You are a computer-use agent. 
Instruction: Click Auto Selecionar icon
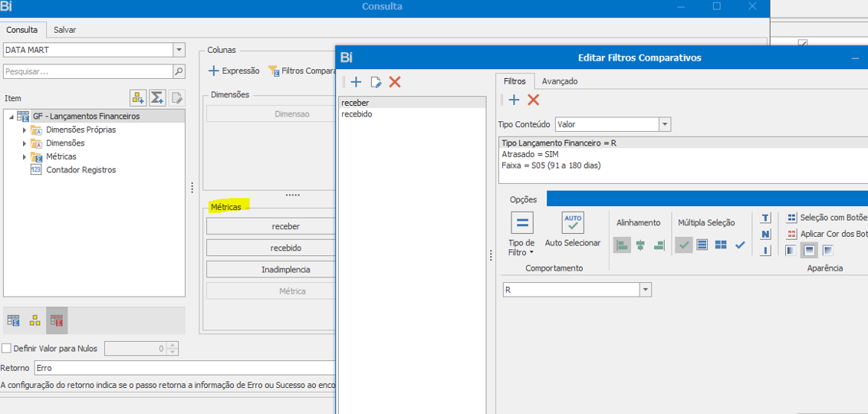click(x=572, y=223)
